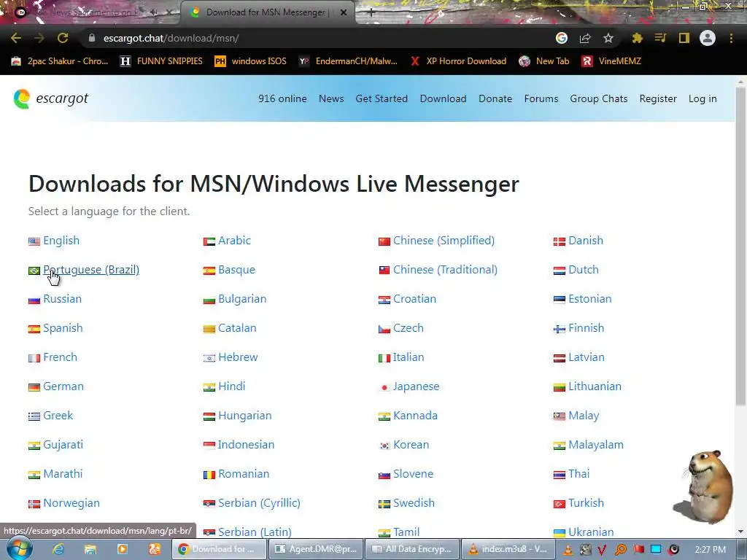This screenshot has width=747, height=560.
Task: Open the Group Chats nav item
Action: pyautogui.click(x=599, y=98)
